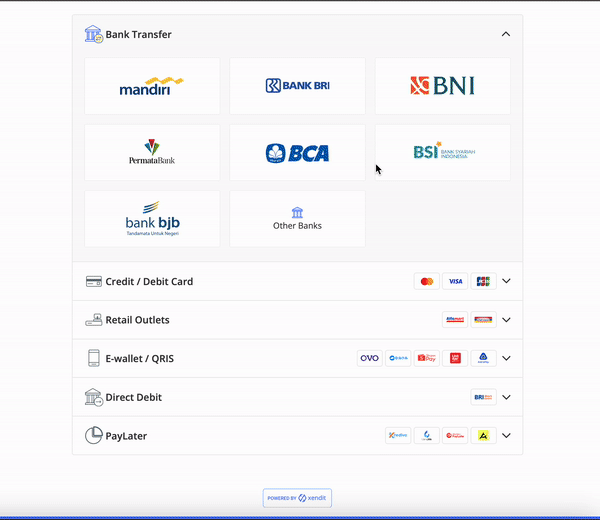Click the Retail Outlets cashier icon
The height and width of the screenshot is (520, 600).
[94, 320]
